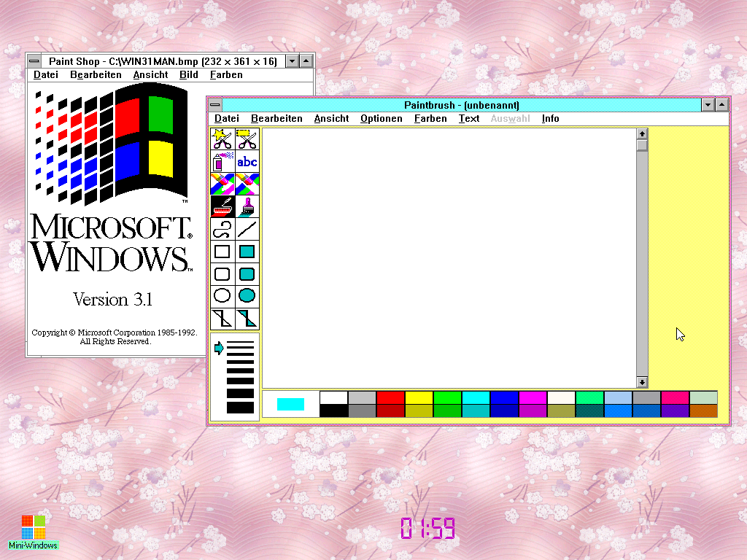Click the Paint Shop title bar

coord(163,61)
